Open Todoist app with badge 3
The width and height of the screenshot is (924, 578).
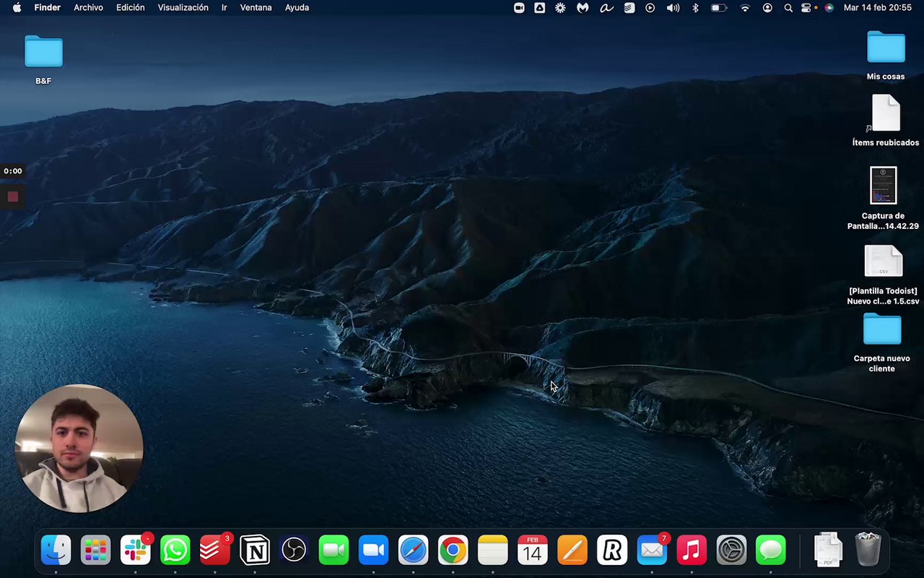pyautogui.click(x=214, y=551)
